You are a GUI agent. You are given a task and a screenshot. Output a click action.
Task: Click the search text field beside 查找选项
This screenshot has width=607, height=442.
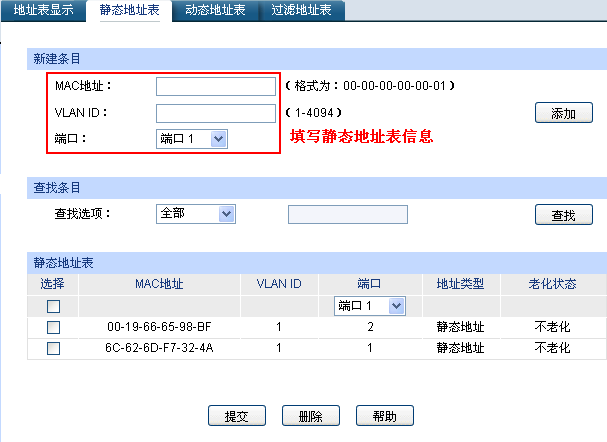(x=348, y=214)
